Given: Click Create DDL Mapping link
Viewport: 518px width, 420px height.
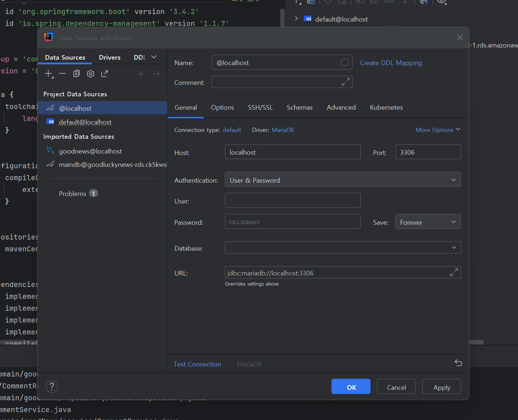Looking at the screenshot, I should point(391,63).
